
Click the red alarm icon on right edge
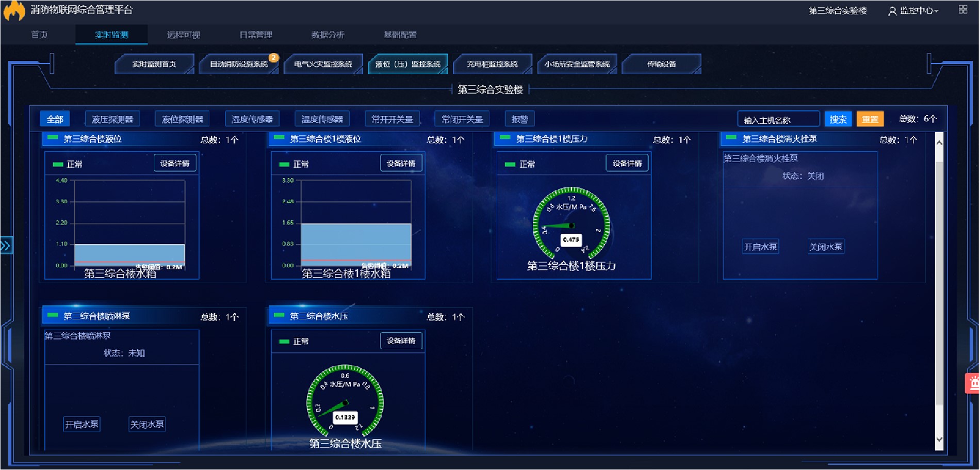click(973, 383)
